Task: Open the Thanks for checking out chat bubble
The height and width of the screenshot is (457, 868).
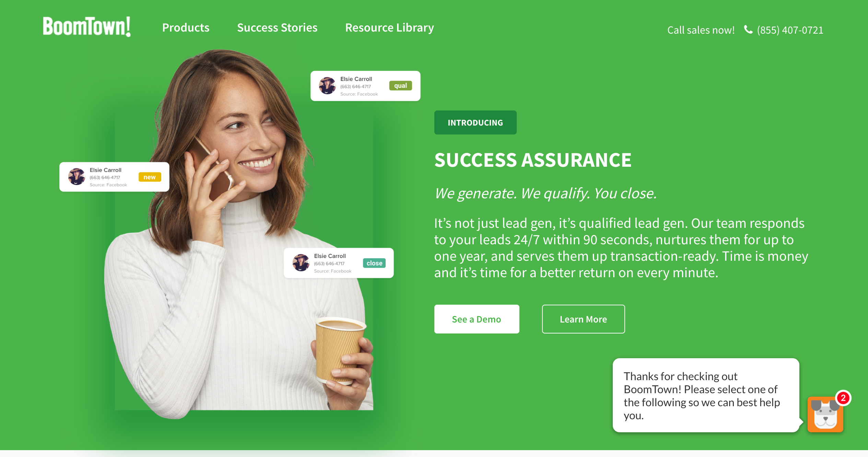Action: point(706,395)
